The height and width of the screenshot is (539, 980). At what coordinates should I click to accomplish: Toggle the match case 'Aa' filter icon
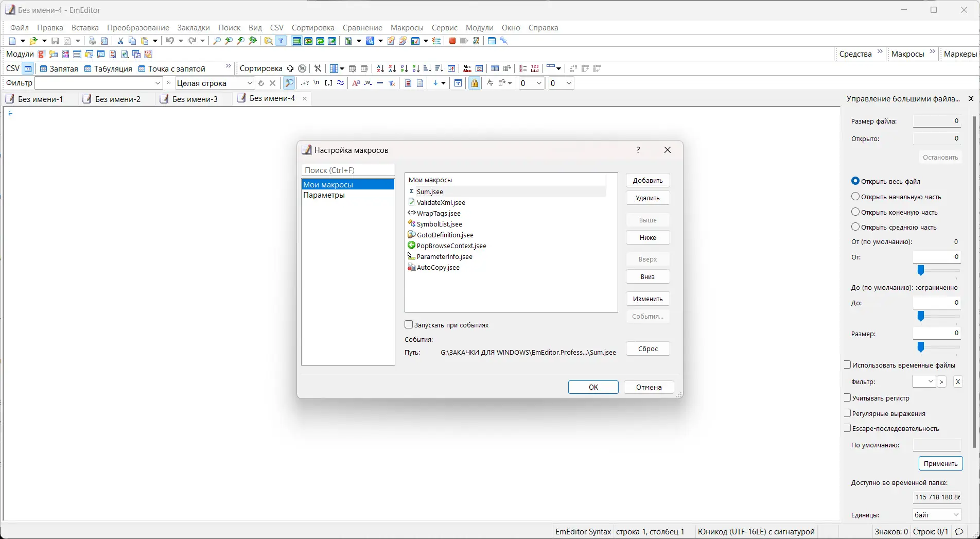pos(356,83)
